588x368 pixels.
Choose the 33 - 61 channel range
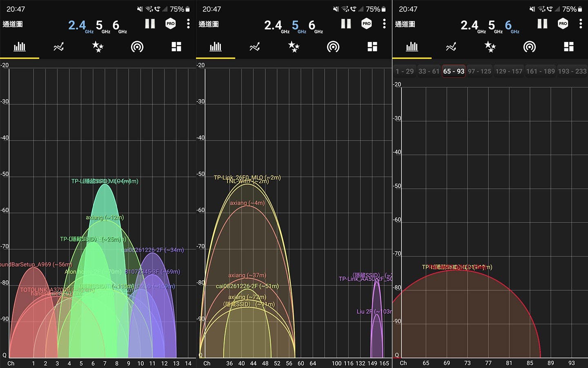pos(429,71)
